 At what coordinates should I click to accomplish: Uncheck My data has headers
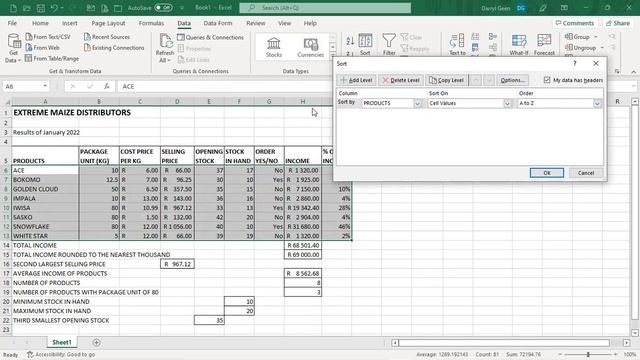point(547,80)
